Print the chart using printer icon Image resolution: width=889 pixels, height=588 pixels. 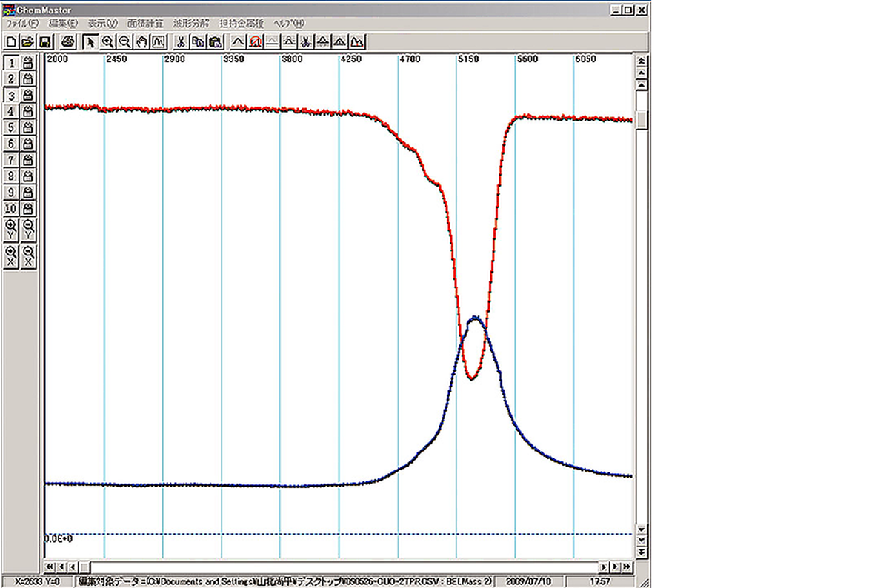tap(67, 41)
